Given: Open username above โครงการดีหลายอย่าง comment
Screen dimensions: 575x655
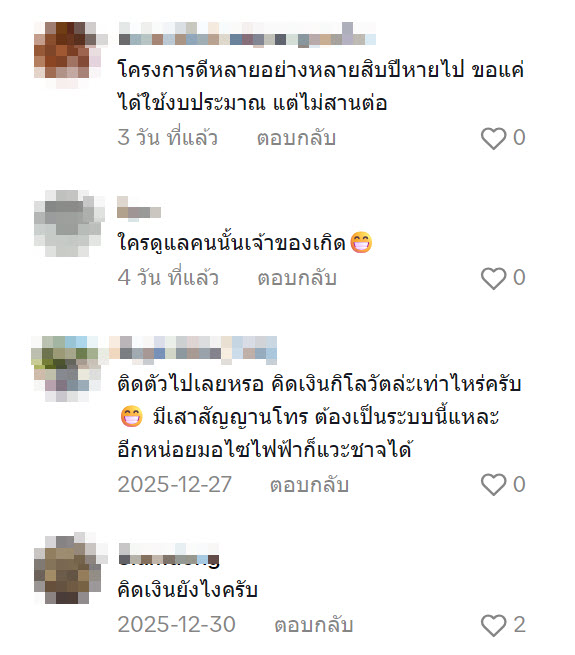Looking at the screenshot, I should [247, 34].
